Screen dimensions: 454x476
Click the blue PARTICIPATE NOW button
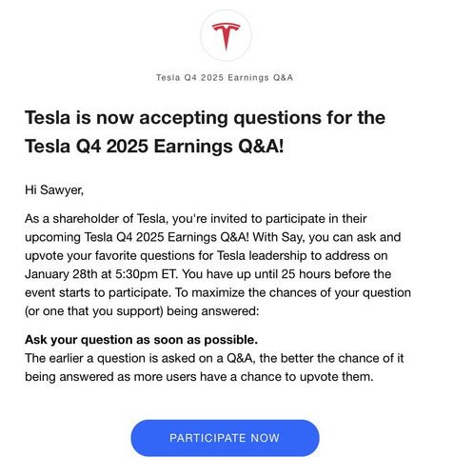point(225,438)
